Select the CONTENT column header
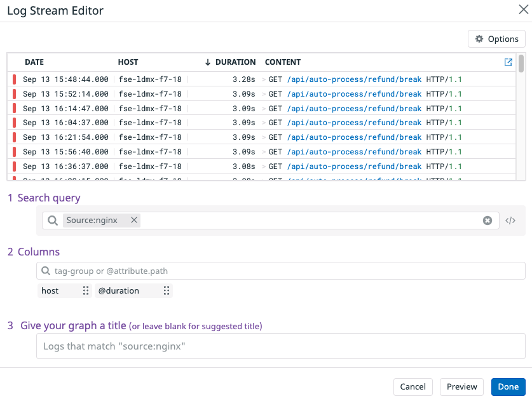This screenshot has width=532, height=401. [x=282, y=62]
